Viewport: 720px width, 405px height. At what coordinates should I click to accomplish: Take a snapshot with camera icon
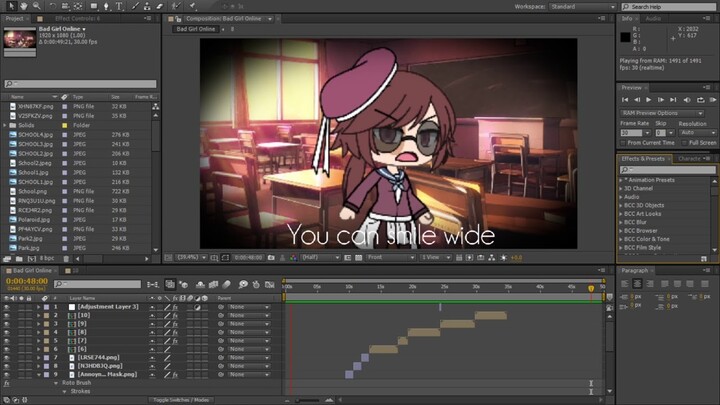[x=271, y=258]
